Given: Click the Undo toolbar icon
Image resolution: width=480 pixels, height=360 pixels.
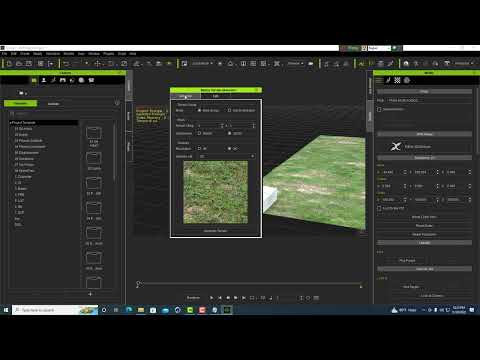Looking at the screenshot, I should pyautogui.click(x=66, y=63).
